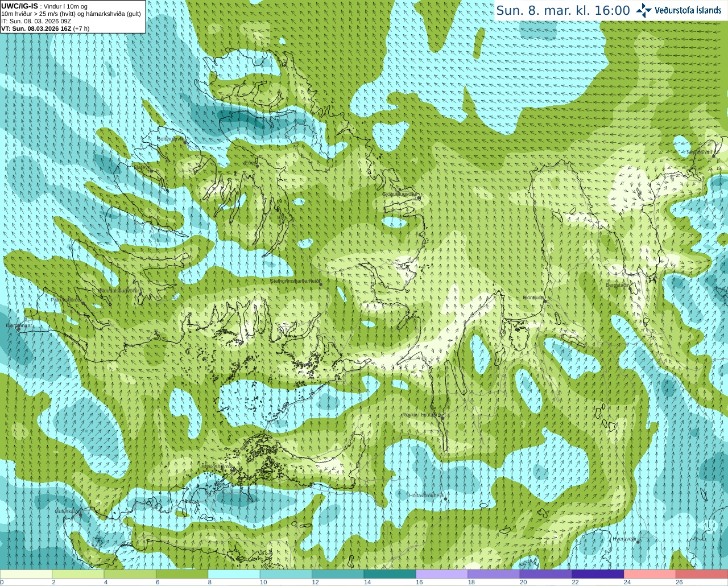Screen dimensions: 728x586
Task: Click the Bjargtangar station marker
Action: click(x=19, y=329)
